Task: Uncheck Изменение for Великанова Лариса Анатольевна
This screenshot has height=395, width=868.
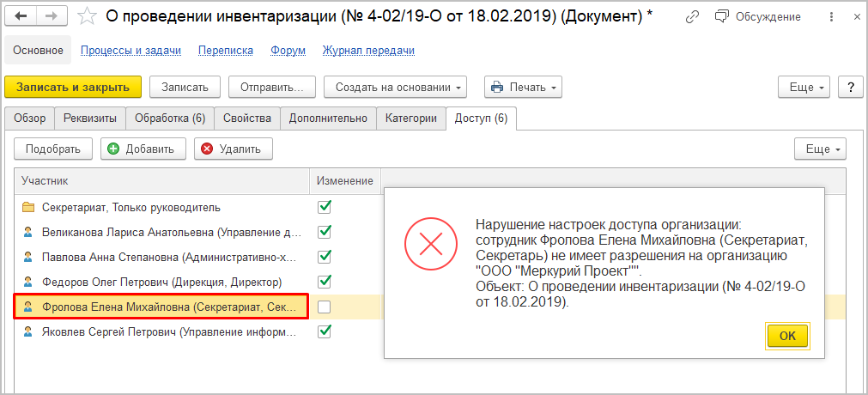Action: click(x=325, y=232)
